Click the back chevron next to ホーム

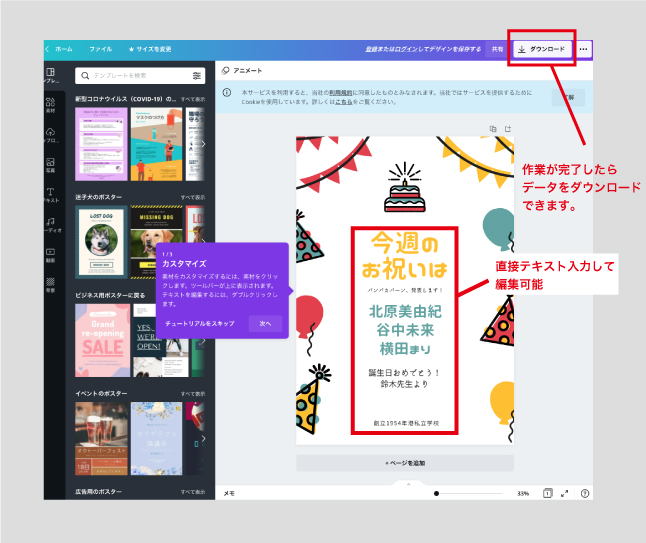click(47, 49)
